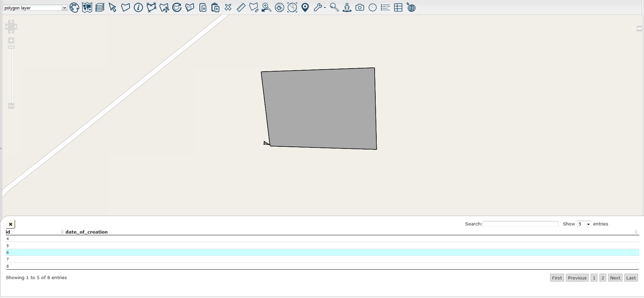Select the ruler measure tool
Image resolution: width=644 pixels, height=298 pixels.
241,8
